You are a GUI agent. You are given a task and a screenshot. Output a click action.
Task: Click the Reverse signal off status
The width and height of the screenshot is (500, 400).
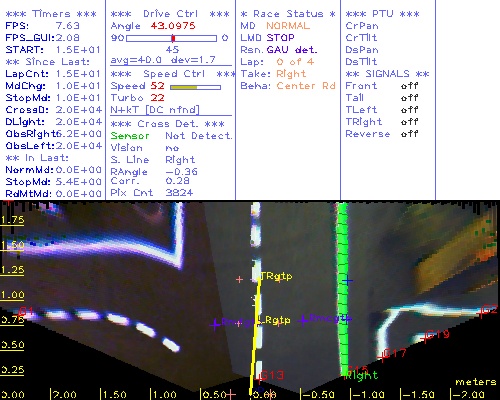pyautogui.click(x=409, y=134)
